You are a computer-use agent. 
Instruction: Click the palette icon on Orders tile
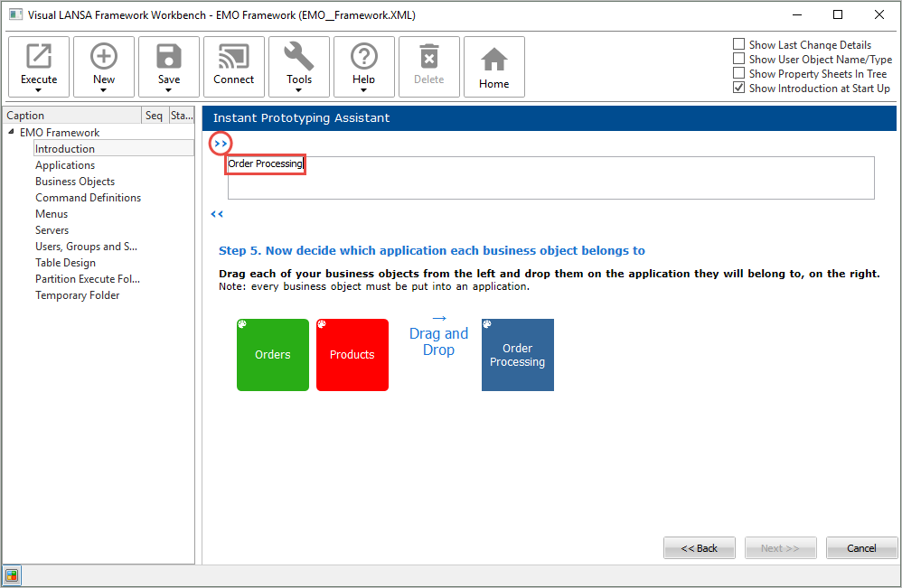coord(242,324)
